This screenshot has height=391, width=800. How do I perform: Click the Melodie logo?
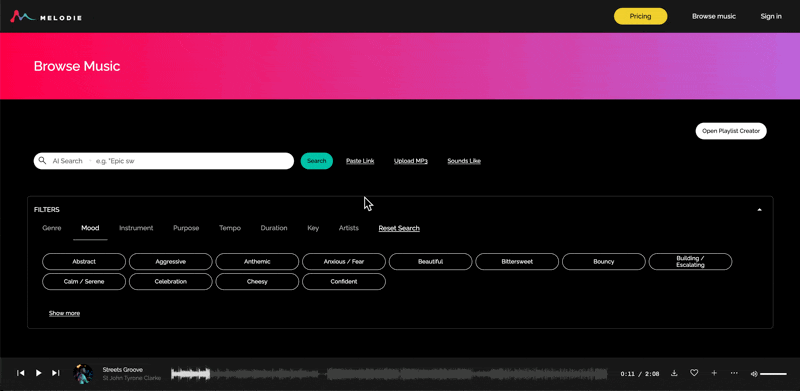point(46,16)
